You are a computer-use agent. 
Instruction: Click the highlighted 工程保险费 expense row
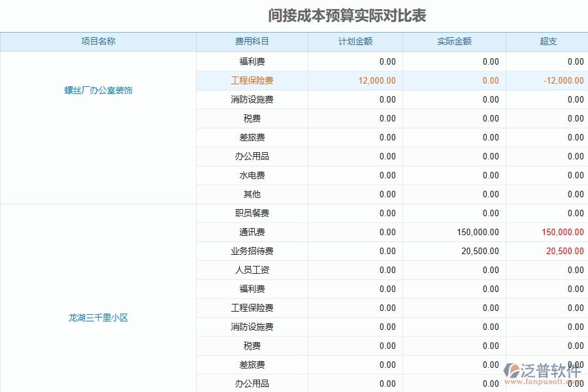252,80
